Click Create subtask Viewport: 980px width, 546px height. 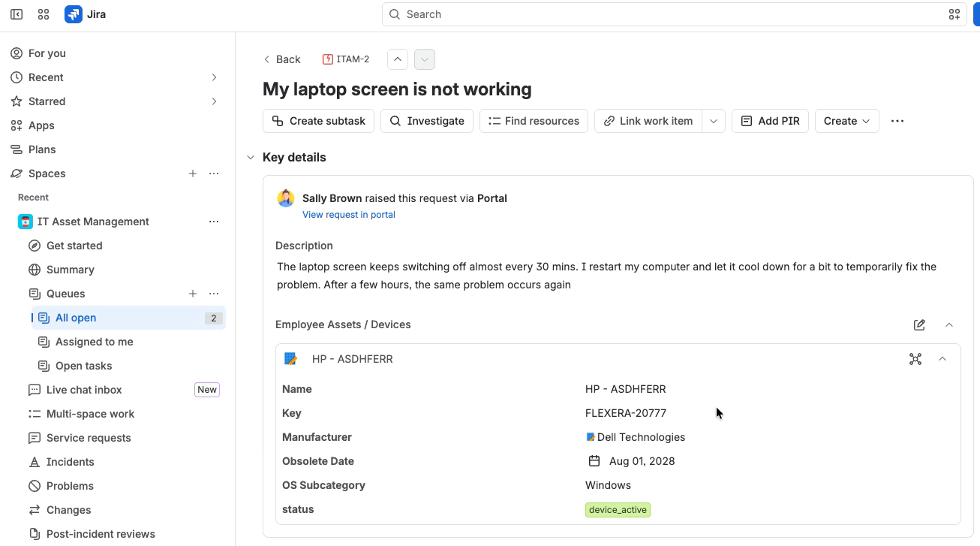[x=318, y=121]
